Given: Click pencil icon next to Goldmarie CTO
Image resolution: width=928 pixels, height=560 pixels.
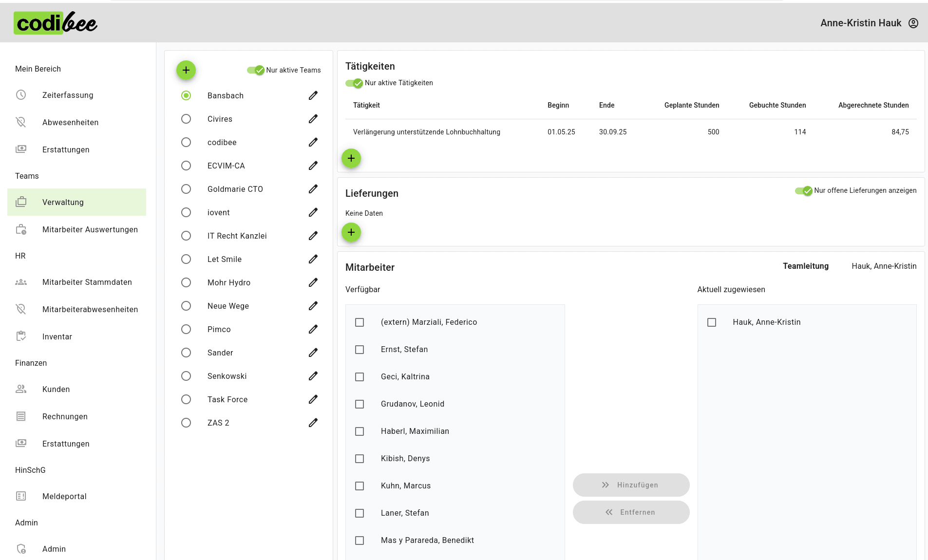Looking at the screenshot, I should 313,189.
